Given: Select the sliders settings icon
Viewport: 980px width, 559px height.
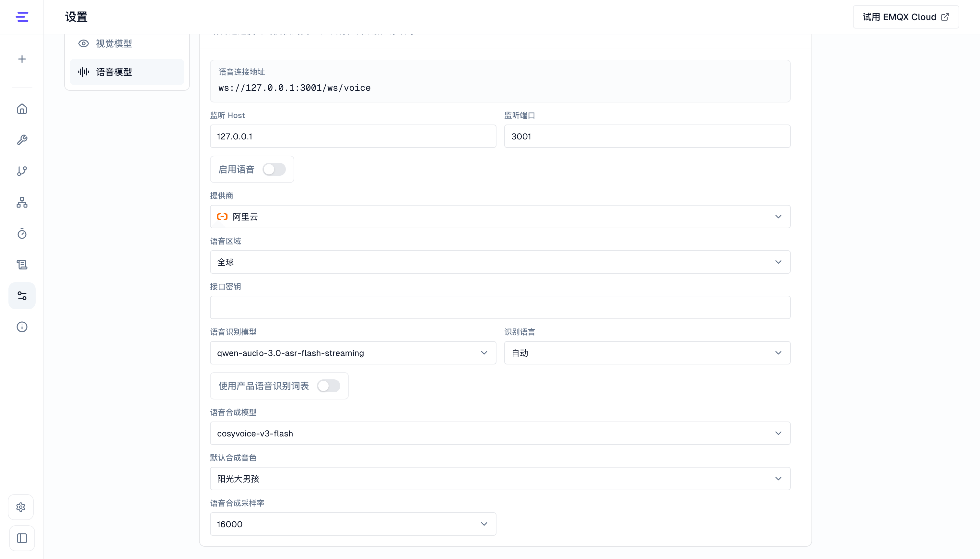Looking at the screenshot, I should [22, 296].
